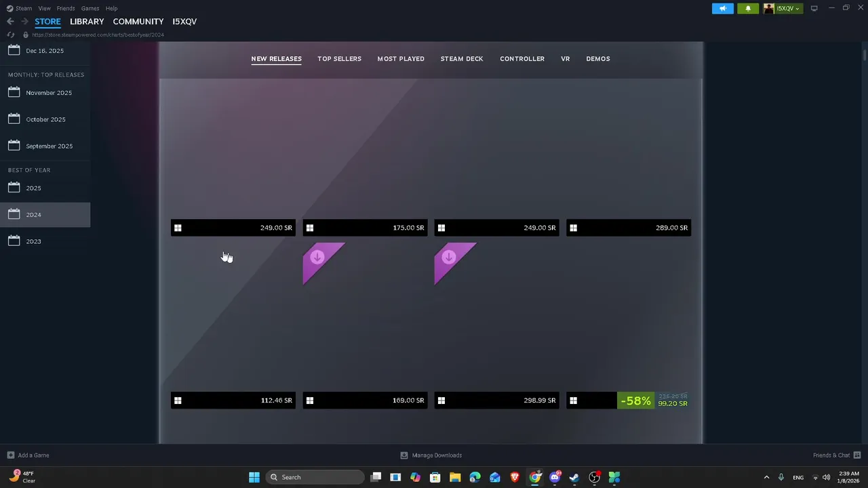Click the padlock icon beside the URL
868x488 pixels.
click(26, 35)
